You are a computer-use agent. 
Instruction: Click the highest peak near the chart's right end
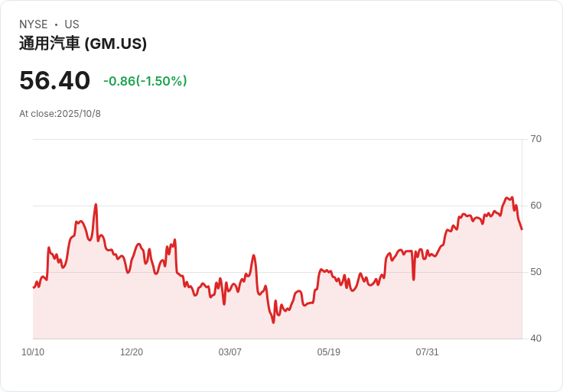pos(507,198)
